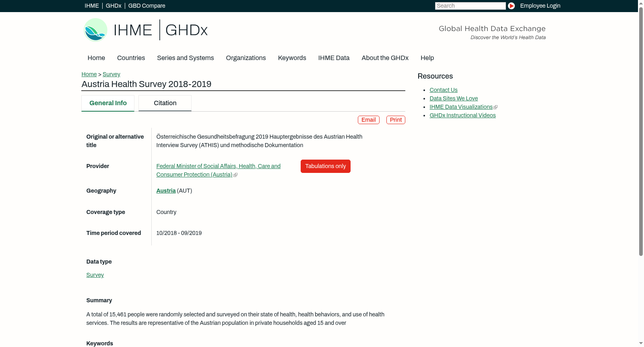Image resolution: width=644 pixels, height=347 pixels.
Task: Click the Email button
Action: (x=369, y=120)
